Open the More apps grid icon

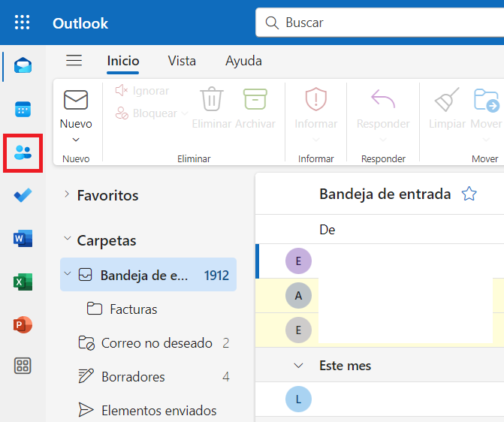tap(23, 366)
